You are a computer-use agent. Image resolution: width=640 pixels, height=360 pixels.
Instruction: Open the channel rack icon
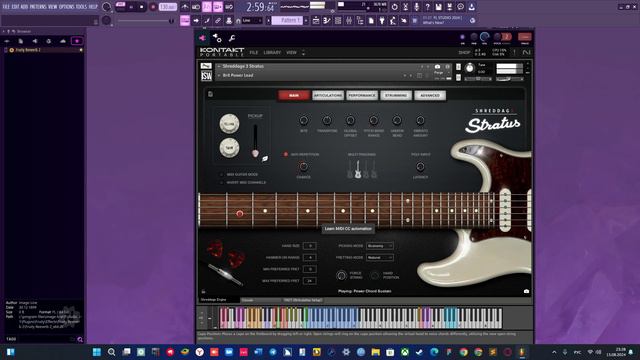[338, 20]
